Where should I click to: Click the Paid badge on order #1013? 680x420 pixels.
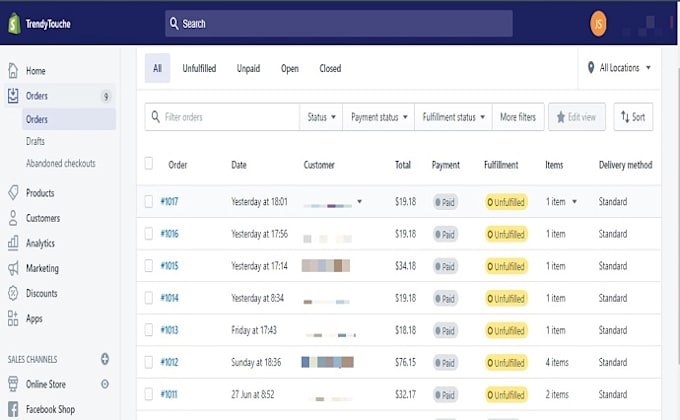pyautogui.click(x=445, y=330)
